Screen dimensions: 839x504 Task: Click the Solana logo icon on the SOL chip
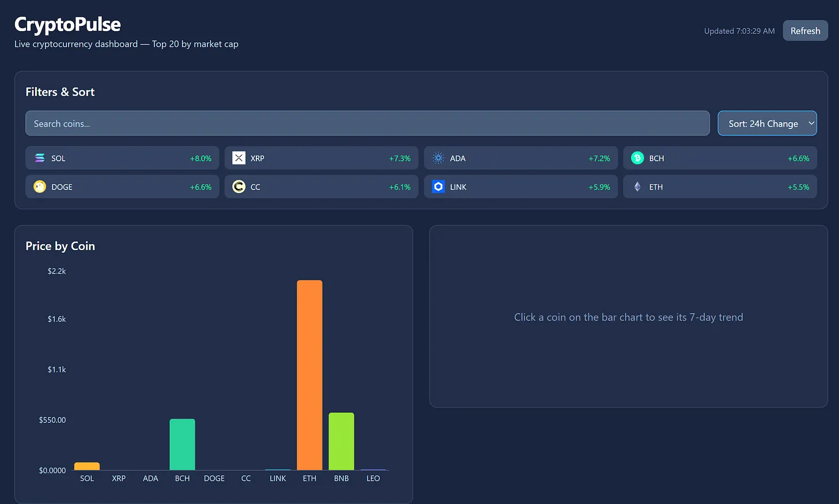[x=39, y=158]
